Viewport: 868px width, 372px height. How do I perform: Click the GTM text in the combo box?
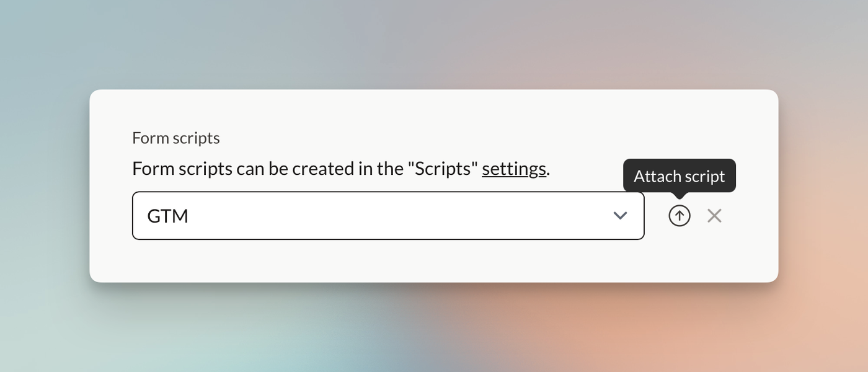click(x=167, y=216)
